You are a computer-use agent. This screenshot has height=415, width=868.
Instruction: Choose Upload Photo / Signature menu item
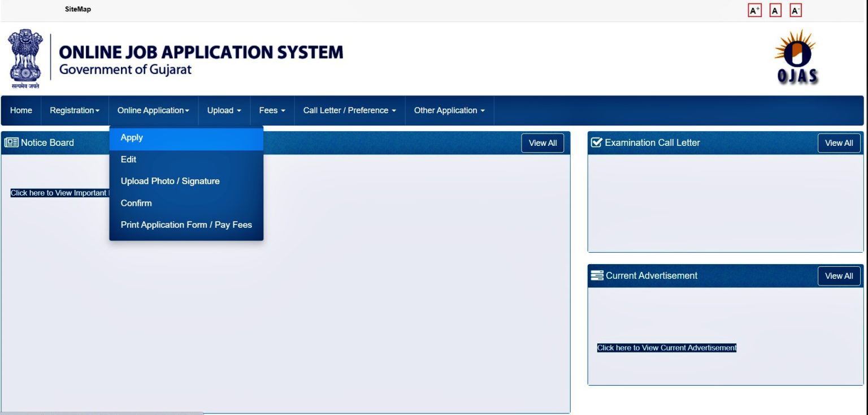[x=170, y=181]
